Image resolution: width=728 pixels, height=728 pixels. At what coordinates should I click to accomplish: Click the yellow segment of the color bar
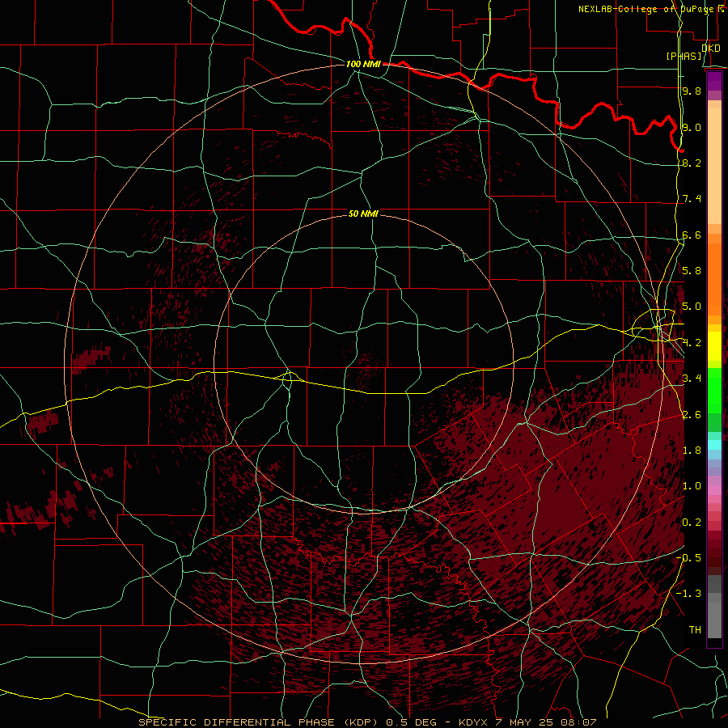point(714,346)
